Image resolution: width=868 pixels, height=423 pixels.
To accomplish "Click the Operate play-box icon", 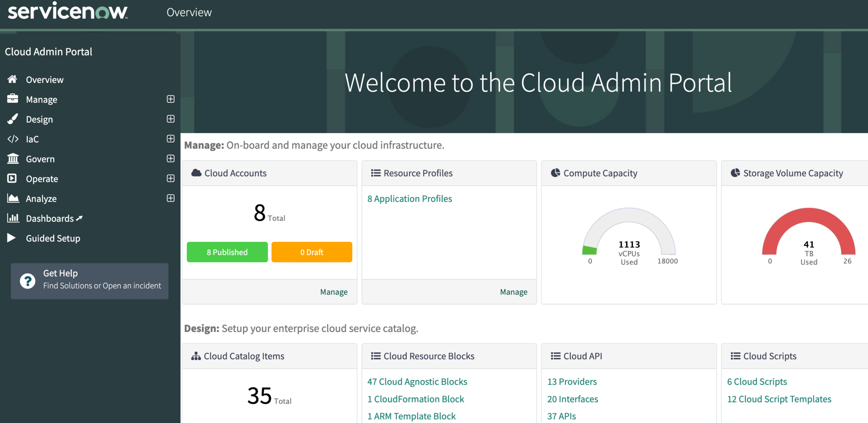I will (x=12, y=178).
